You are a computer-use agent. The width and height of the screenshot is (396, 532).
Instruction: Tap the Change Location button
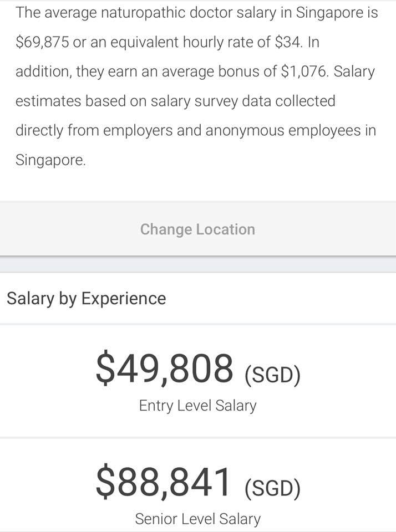click(197, 229)
